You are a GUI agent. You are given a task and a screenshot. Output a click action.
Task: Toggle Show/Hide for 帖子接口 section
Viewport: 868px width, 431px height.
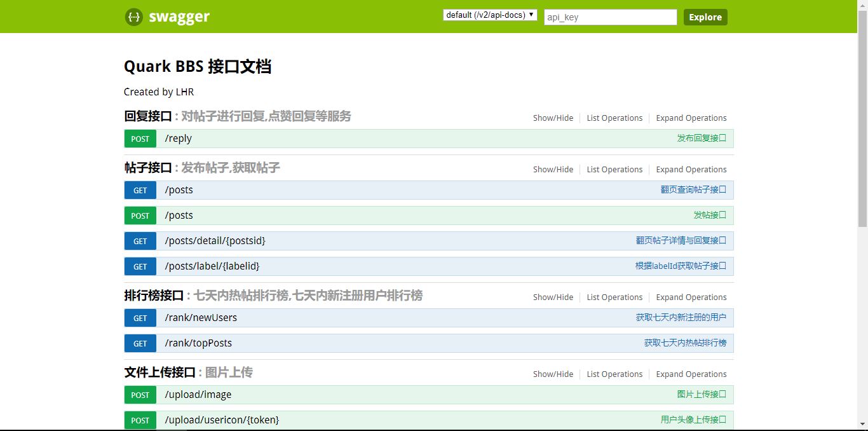(x=553, y=170)
